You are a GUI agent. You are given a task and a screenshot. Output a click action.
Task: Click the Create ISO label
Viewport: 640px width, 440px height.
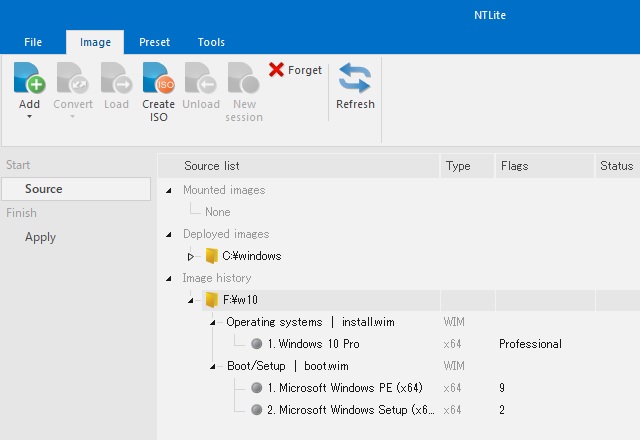158,111
